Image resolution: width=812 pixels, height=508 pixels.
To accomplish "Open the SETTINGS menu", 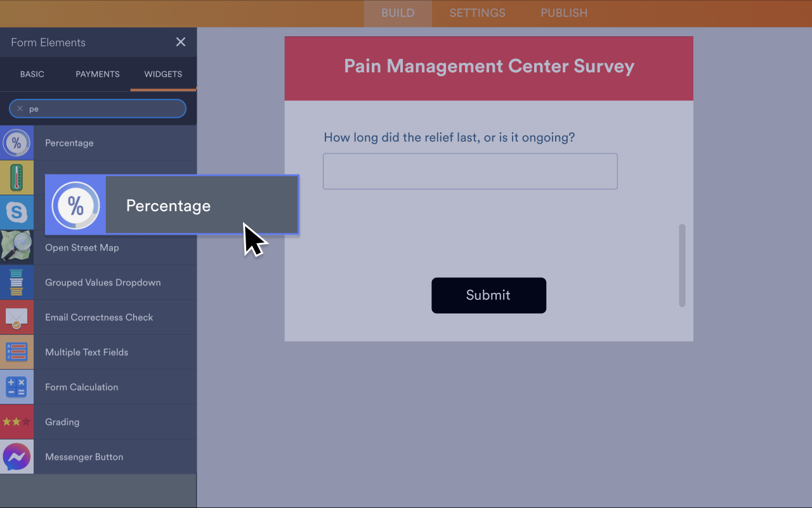I will point(477,13).
